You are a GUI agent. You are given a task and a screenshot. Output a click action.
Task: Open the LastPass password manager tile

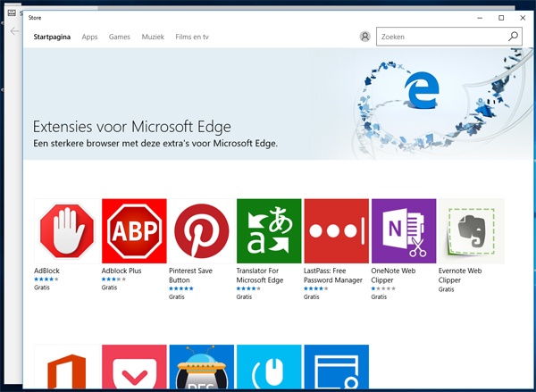pos(337,231)
